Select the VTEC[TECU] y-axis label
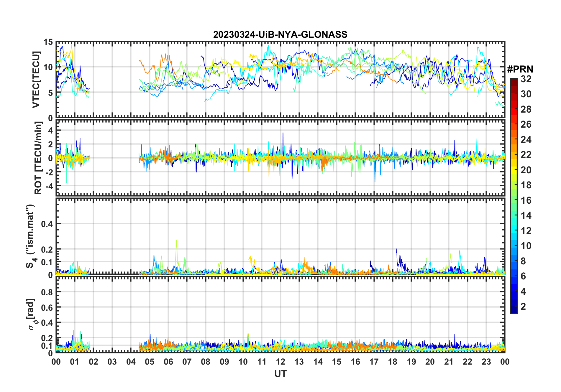This screenshot has height=392, width=561. click(36, 80)
